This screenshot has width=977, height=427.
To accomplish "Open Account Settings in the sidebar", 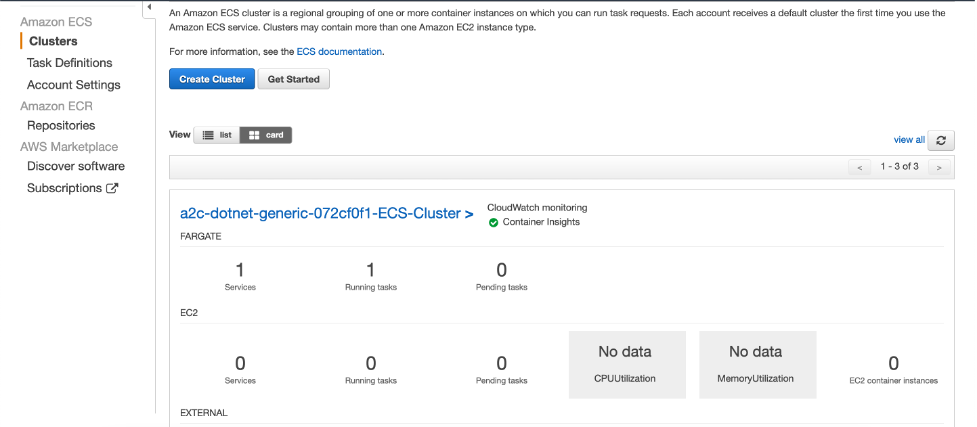I will (x=74, y=85).
